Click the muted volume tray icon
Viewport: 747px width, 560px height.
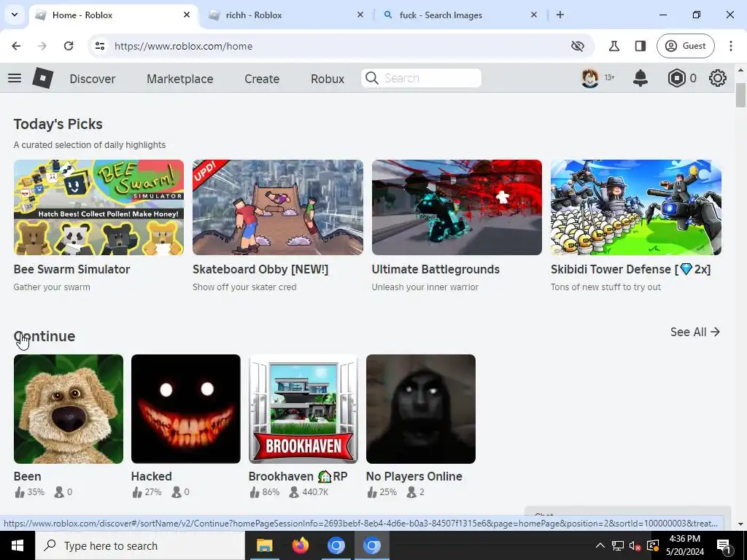pyautogui.click(x=635, y=545)
